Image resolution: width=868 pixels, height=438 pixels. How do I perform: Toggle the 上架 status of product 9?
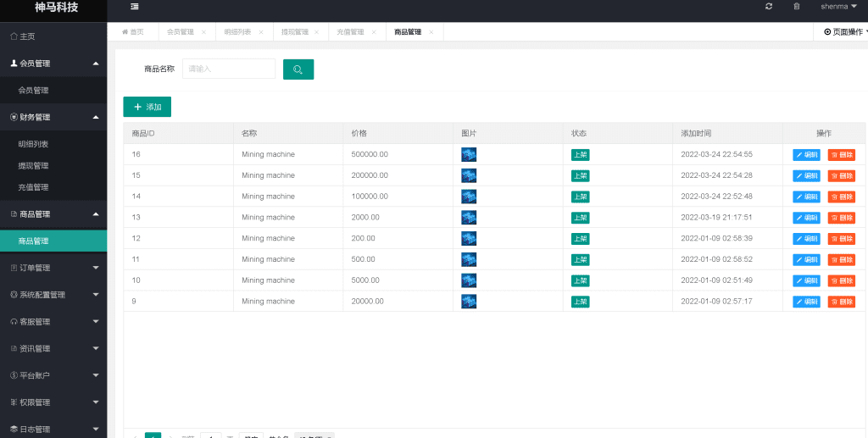(581, 302)
